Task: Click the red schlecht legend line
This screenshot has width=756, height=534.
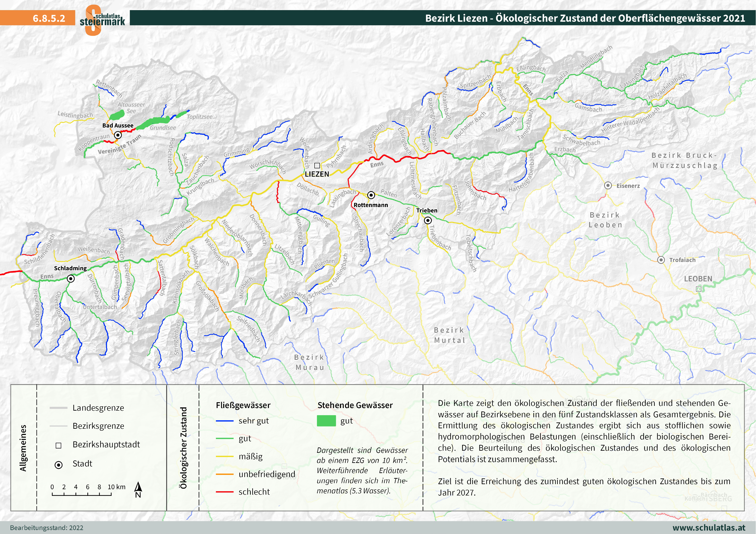Action: pyautogui.click(x=224, y=492)
